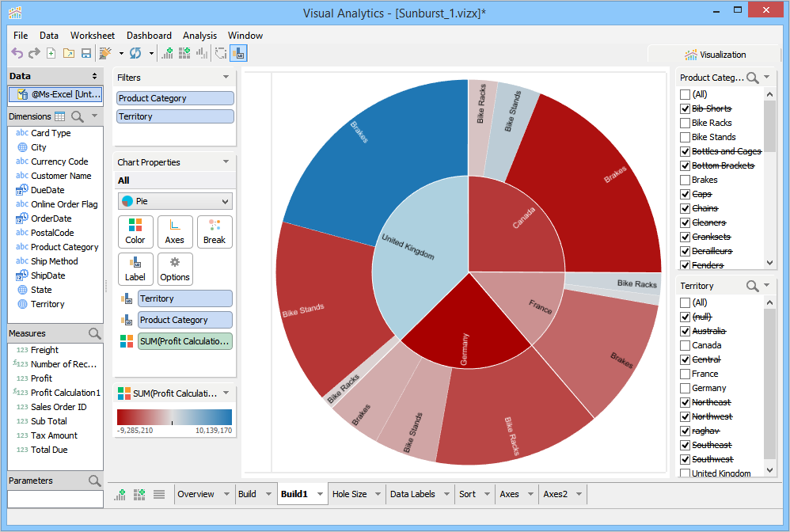Click the Options gear button
Image resolution: width=790 pixels, height=532 pixels.
(175, 269)
